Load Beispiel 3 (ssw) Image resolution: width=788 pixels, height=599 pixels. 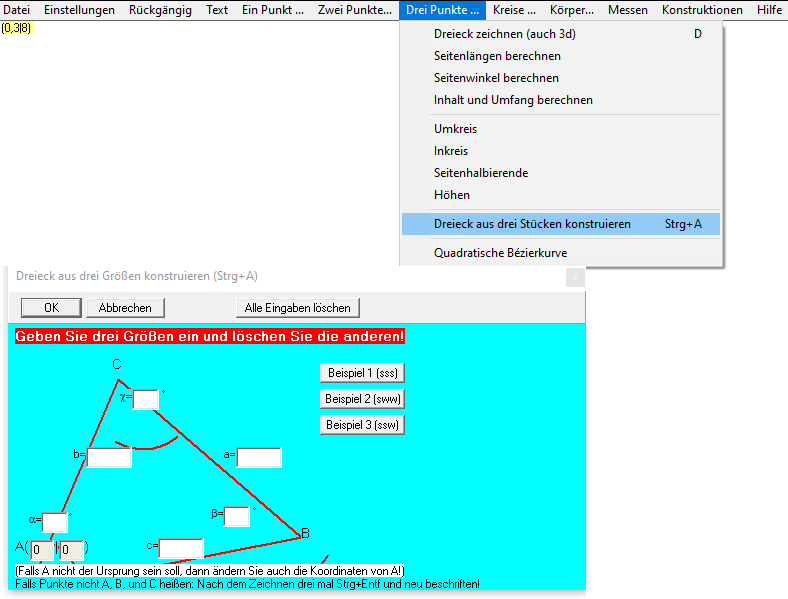(362, 425)
